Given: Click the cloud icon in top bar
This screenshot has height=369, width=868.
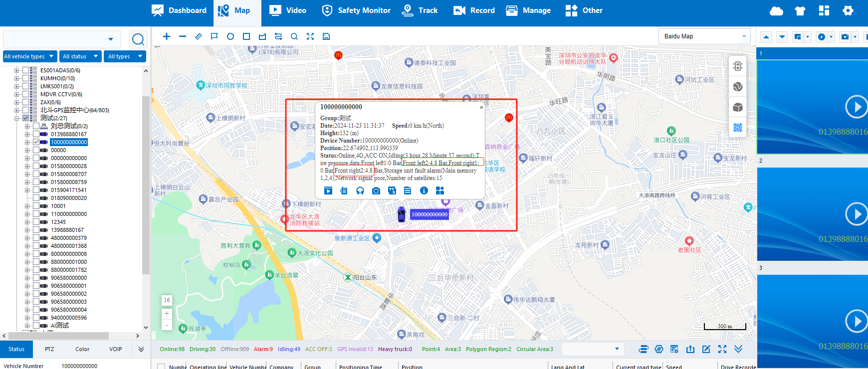Looking at the screenshot, I should [776, 11].
